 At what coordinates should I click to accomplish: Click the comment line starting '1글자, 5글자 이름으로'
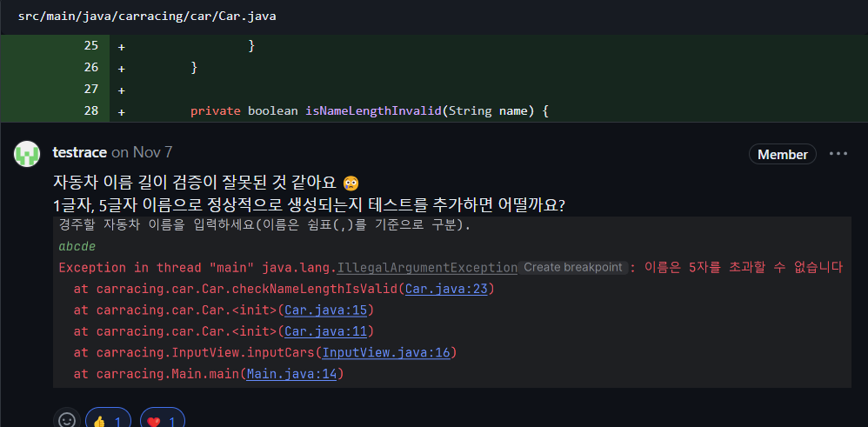pos(309,205)
